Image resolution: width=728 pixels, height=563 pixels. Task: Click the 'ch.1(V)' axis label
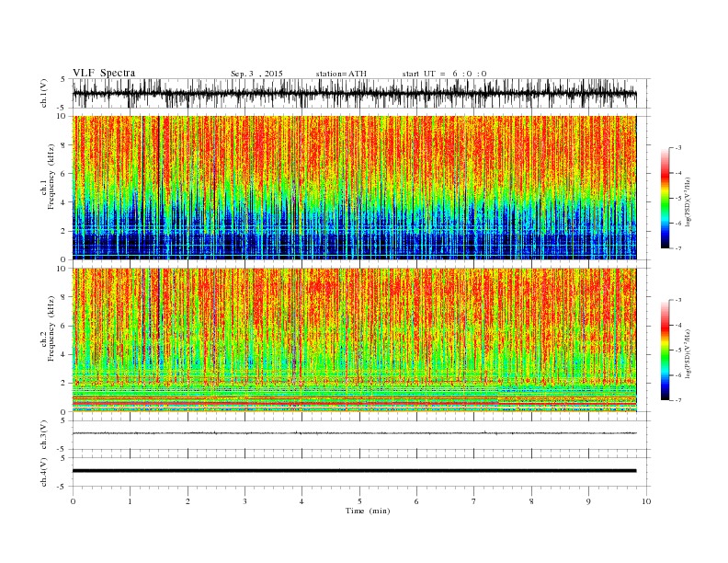(44, 93)
